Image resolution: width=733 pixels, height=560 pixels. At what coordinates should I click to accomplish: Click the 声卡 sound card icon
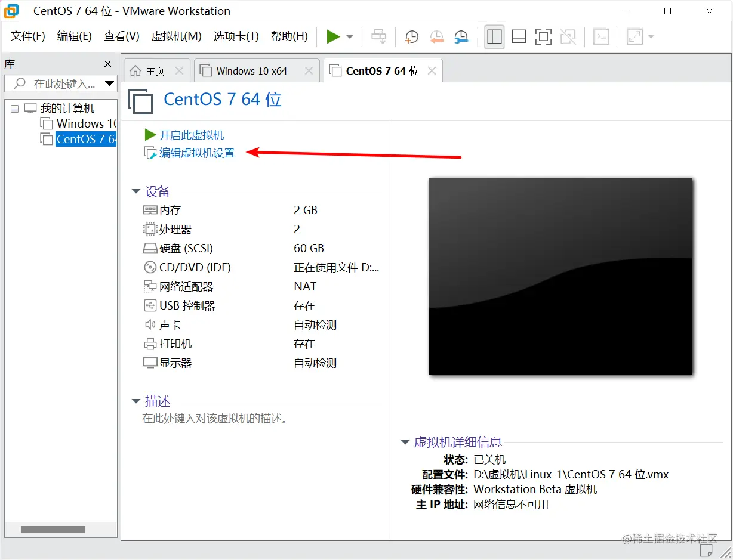tap(150, 324)
